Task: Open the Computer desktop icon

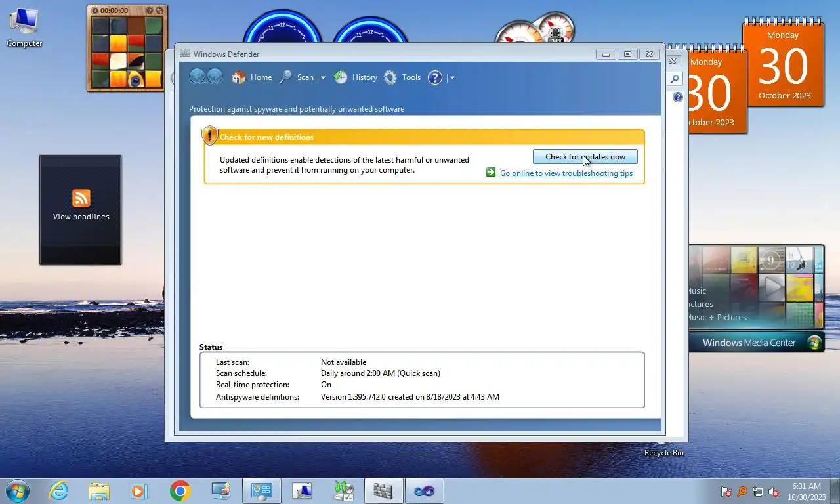Action: (24, 28)
